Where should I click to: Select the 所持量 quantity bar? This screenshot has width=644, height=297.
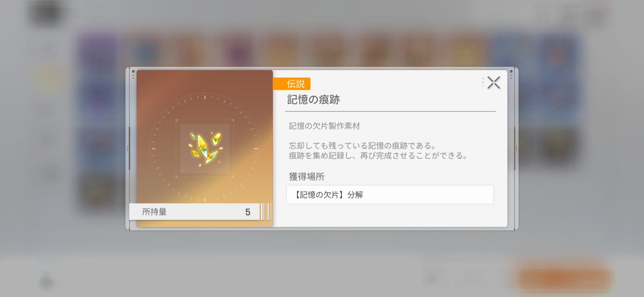[x=194, y=212]
